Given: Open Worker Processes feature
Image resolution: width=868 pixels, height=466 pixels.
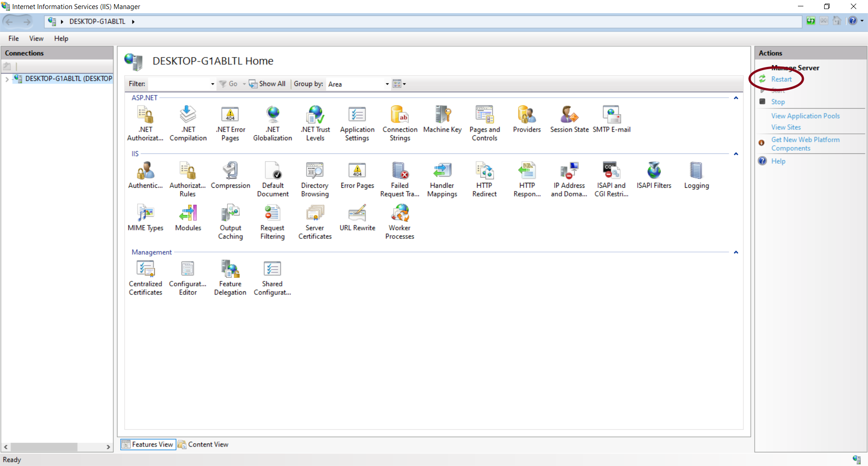Looking at the screenshot, I should (400, 222).
